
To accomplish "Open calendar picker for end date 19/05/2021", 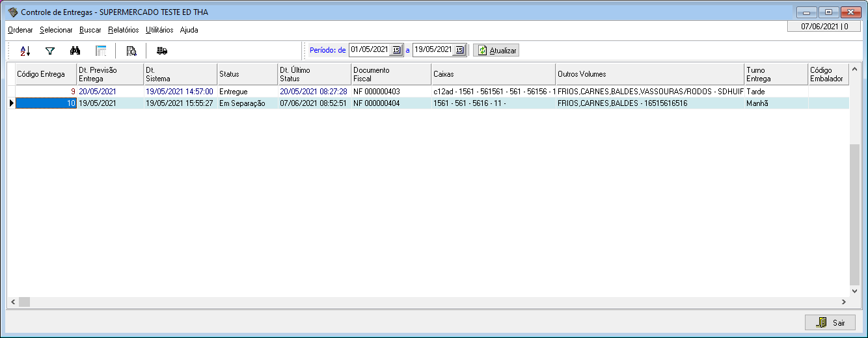I will click(x=459, y=50).
